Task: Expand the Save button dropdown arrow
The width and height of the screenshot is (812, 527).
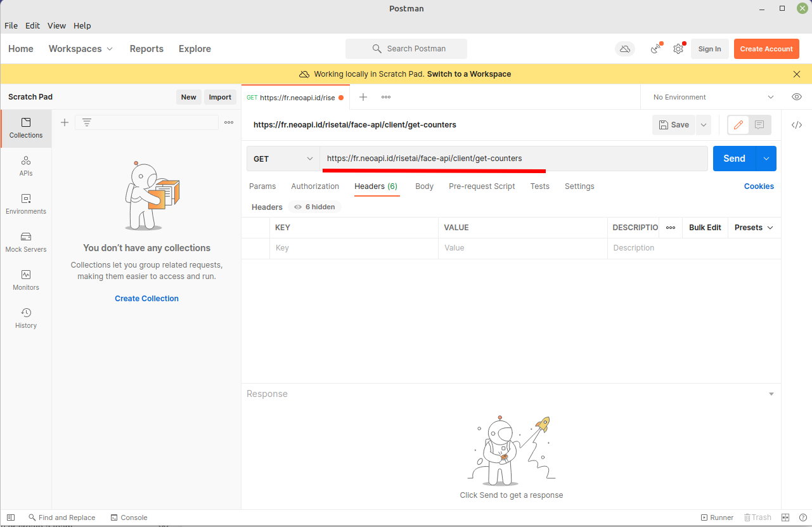Action: point(703,125)
